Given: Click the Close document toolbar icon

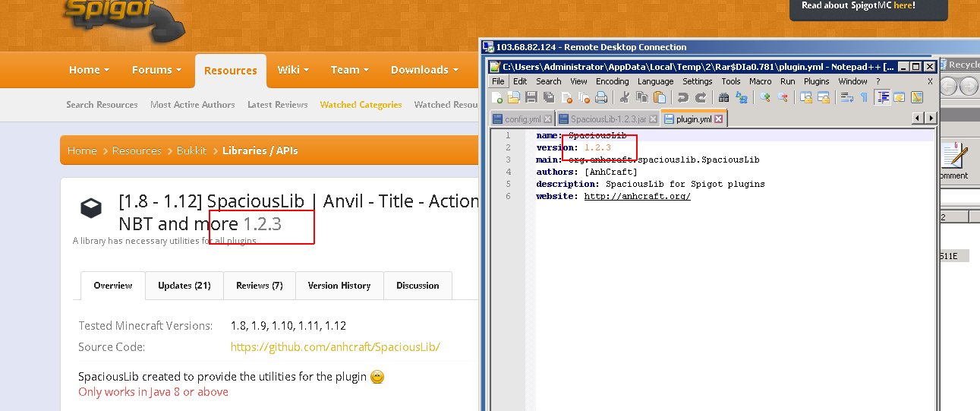Looking at the screenshot, I should 566,97.
